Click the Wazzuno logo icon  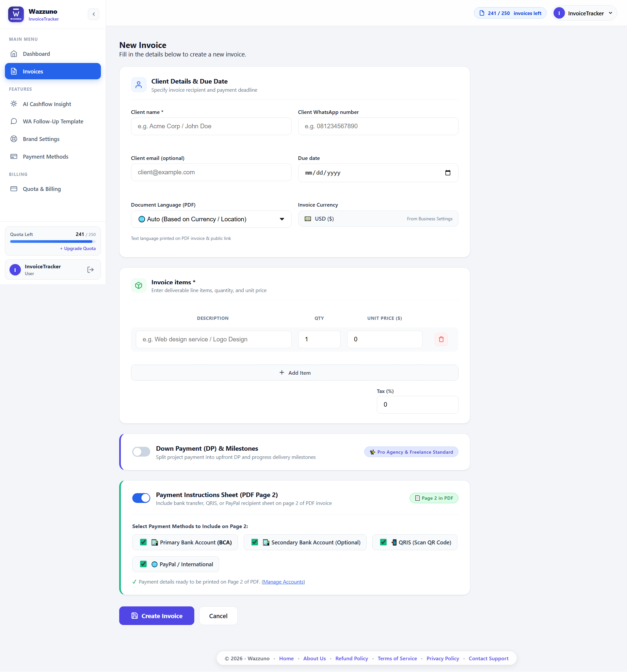point(16,14)
